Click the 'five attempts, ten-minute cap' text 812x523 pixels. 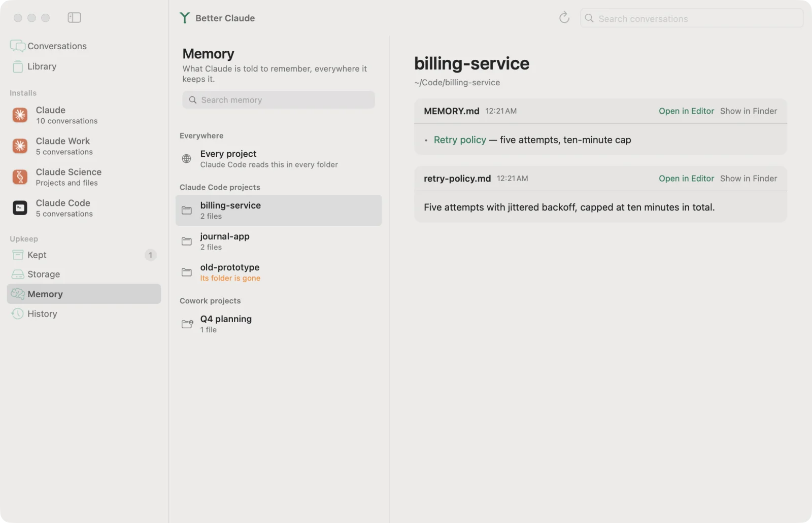coord(565,140)
